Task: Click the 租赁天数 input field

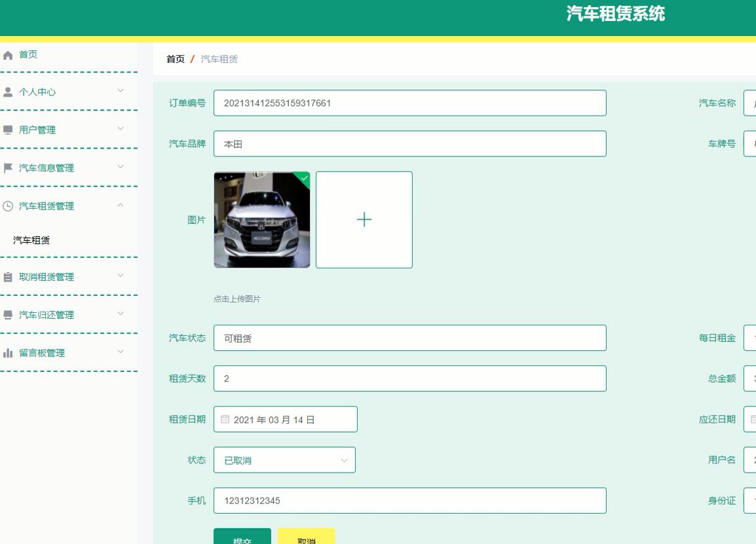Action: [x=410, y=378]
